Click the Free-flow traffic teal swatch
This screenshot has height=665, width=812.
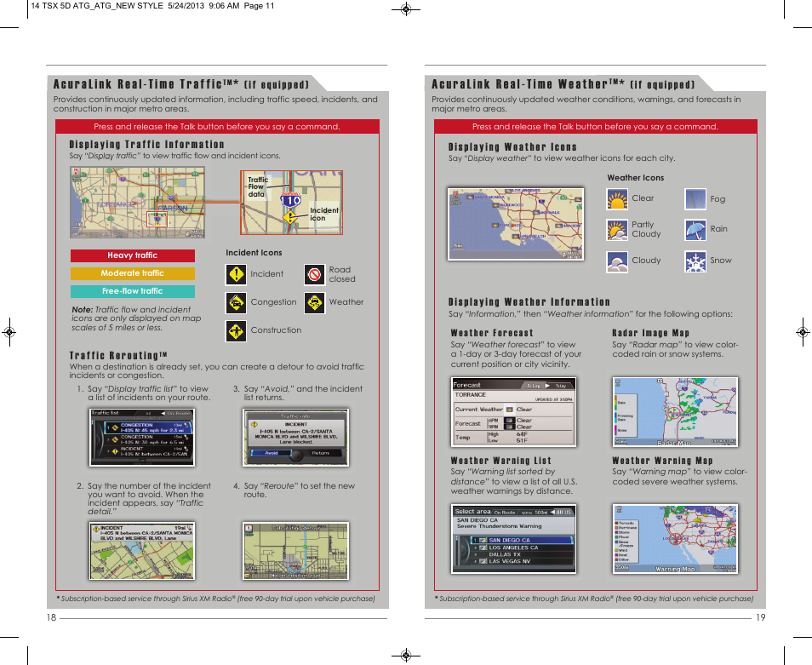tap(133, 291)
